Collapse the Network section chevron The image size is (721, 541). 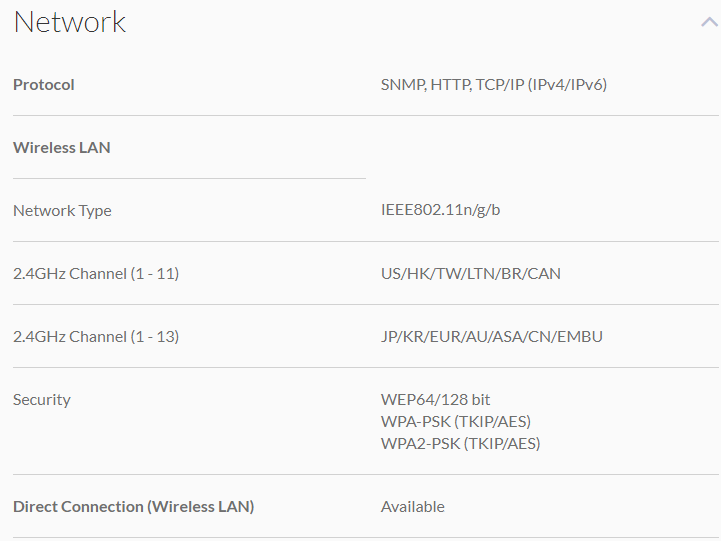(x=709, y=22)
